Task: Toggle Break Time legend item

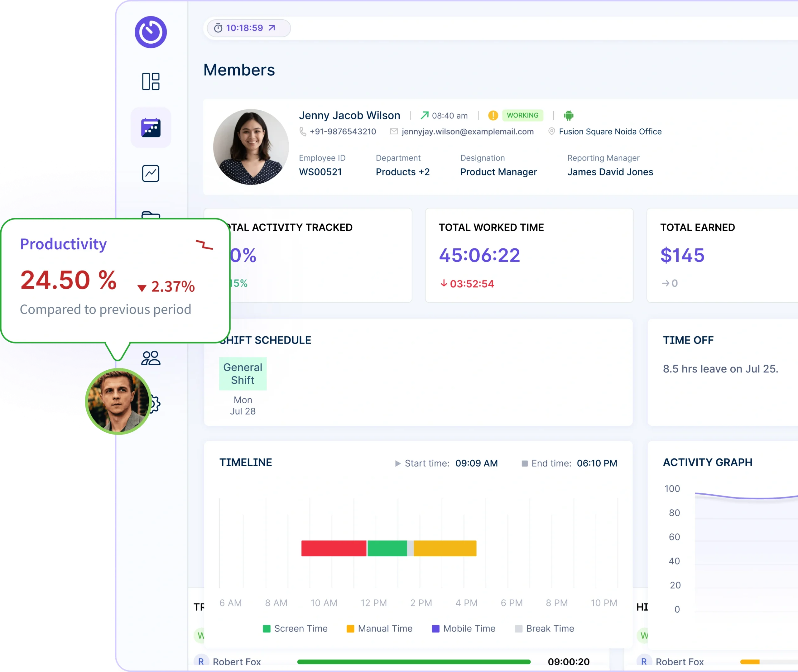Action: [x=544, y=629]
